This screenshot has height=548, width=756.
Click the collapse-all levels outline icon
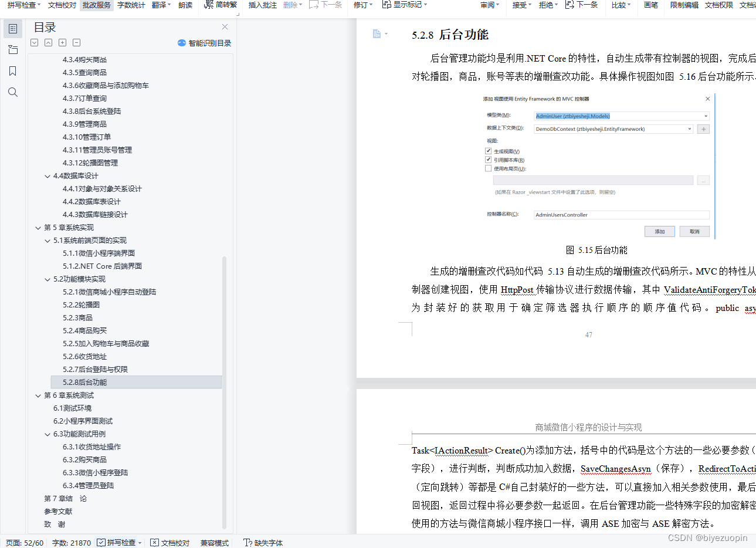[x=49, y=43]
